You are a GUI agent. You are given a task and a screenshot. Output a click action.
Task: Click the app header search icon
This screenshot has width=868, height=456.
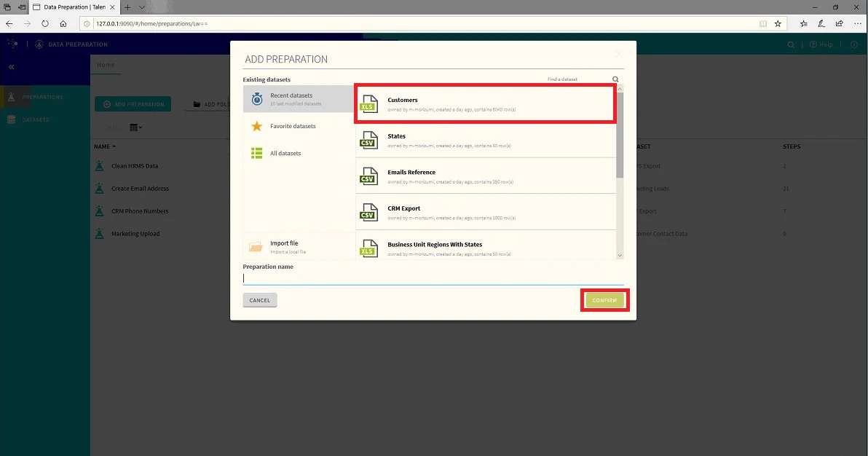pyautogui.click(x=791, y=44)
